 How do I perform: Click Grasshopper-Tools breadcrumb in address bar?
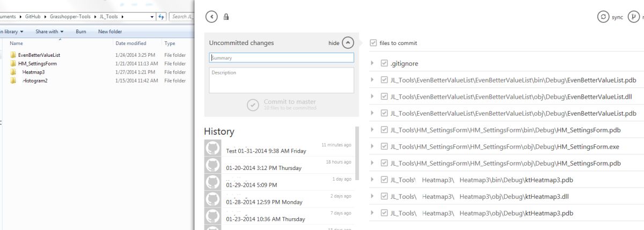pos(70,17)
